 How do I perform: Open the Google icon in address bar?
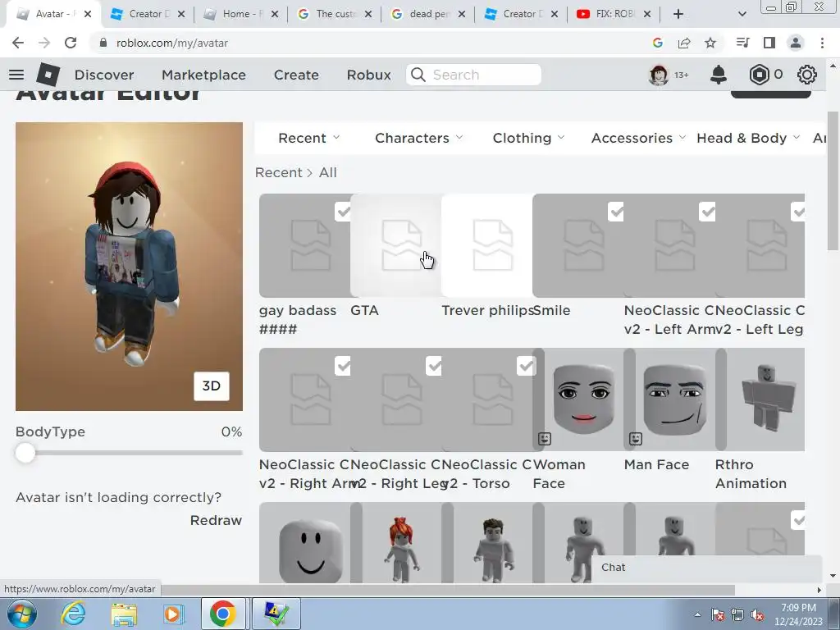point(658,43)
